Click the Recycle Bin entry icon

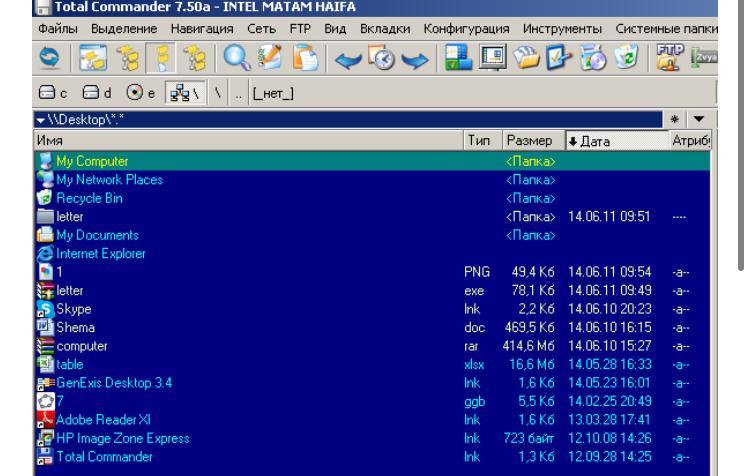[45, 198]
